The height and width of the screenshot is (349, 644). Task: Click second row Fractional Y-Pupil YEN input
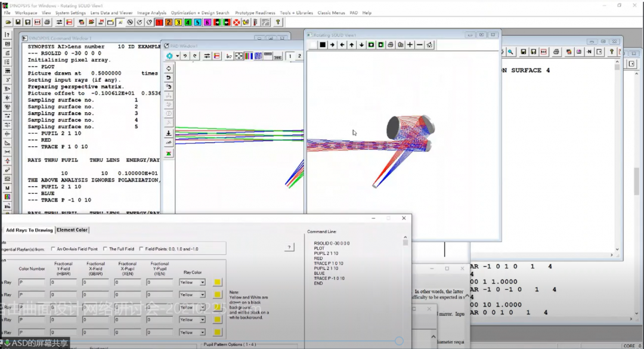[159, 295]
